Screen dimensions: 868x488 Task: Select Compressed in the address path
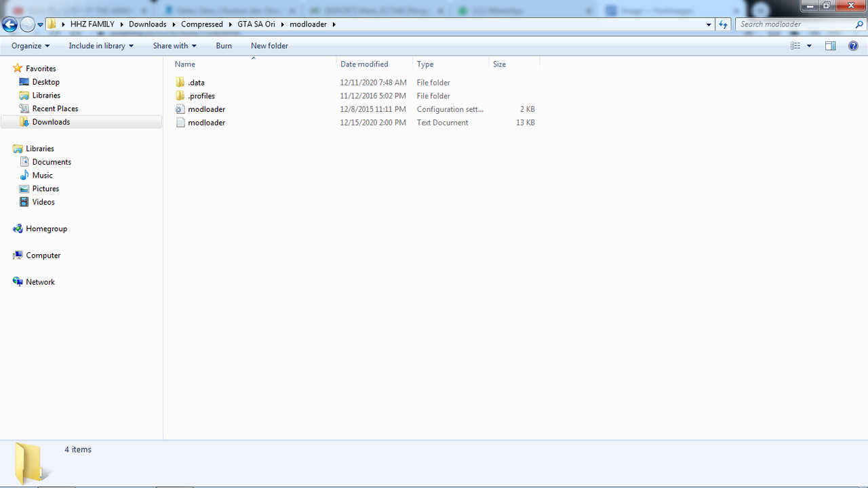tap(202, 24)
